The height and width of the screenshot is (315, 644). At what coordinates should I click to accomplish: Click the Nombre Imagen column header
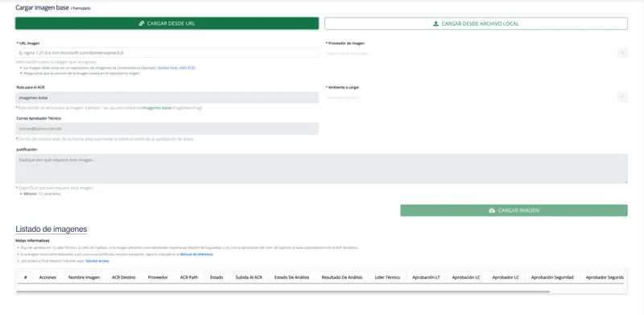(x=85, y=278)
